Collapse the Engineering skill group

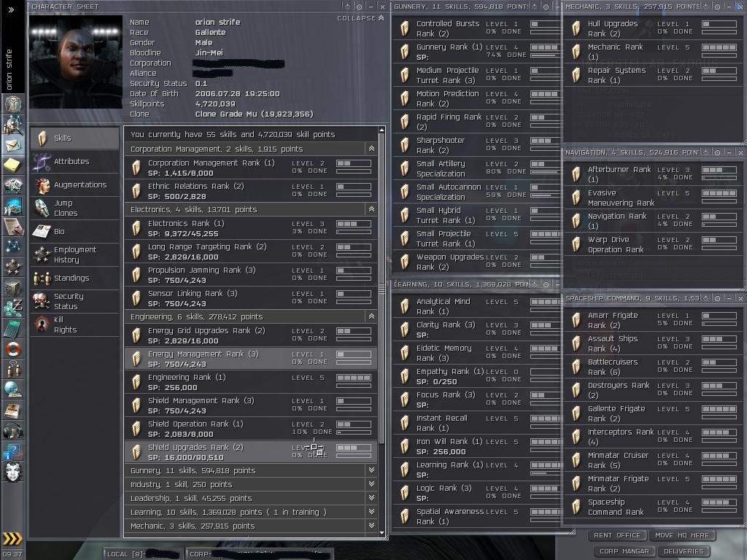[371, 316]
